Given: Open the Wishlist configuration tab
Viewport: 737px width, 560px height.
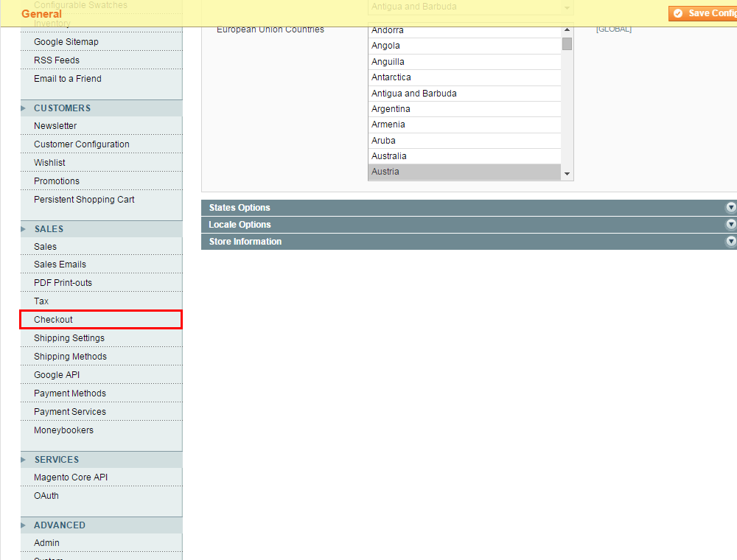Looking at the screenshot, I should click(x=102, y=163).
